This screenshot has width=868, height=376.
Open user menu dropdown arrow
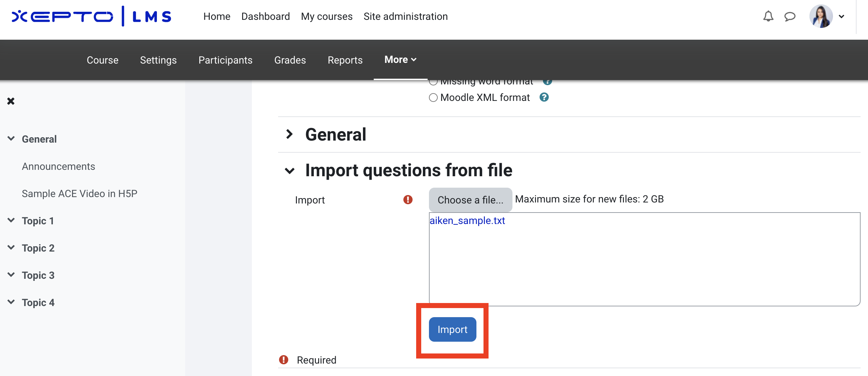pos(841,16)
